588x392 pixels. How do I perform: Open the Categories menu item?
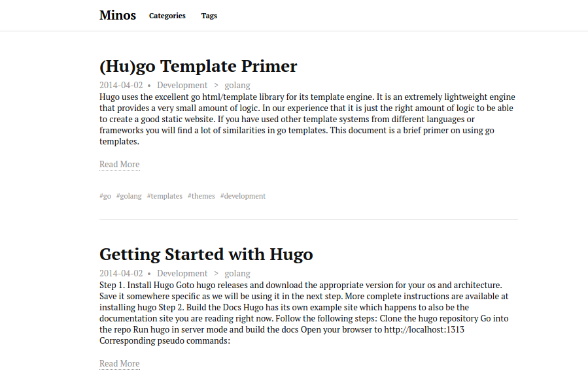coord(167,16)
